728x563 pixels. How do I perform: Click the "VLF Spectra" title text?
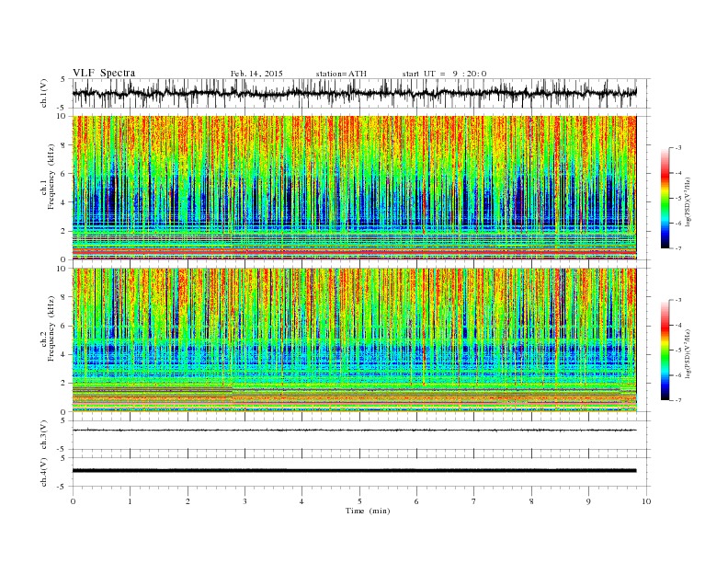pos(104,73)
